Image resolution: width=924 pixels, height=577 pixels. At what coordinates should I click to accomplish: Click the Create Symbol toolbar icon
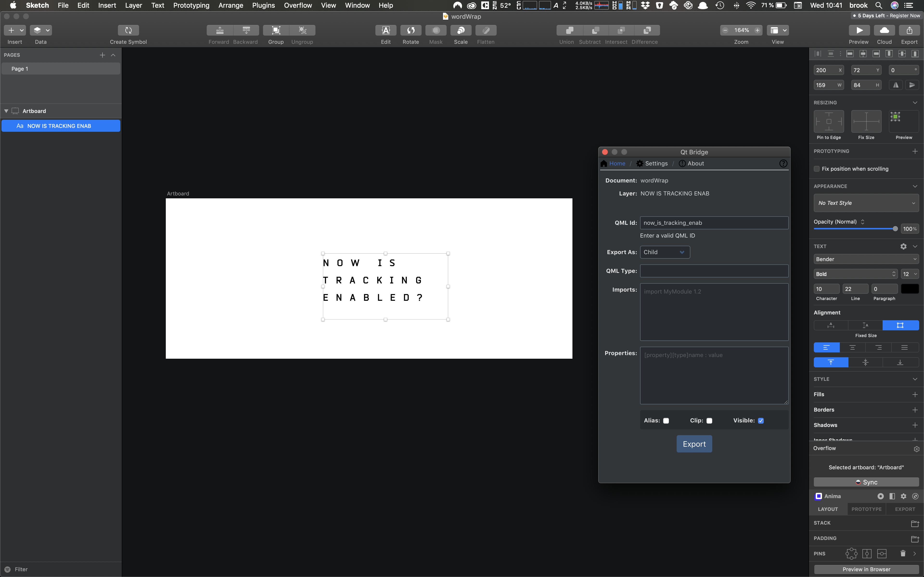pyautogui.click(x=128, y=30)
